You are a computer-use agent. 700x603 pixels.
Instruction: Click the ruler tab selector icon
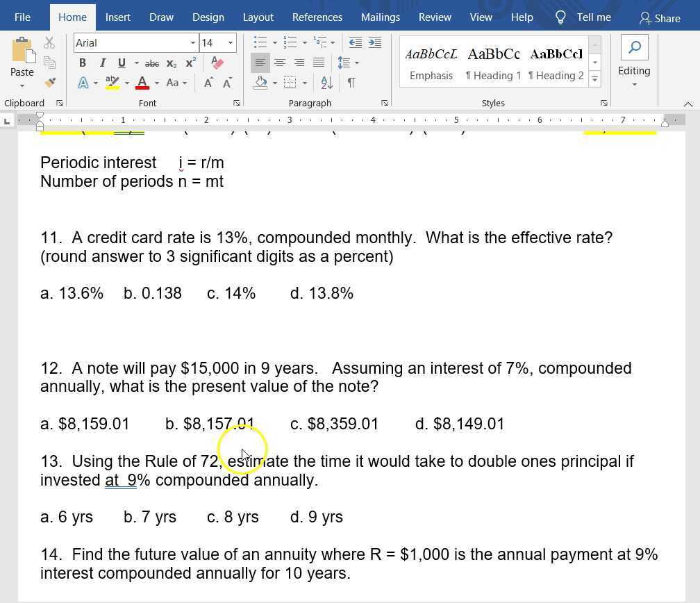7,121
